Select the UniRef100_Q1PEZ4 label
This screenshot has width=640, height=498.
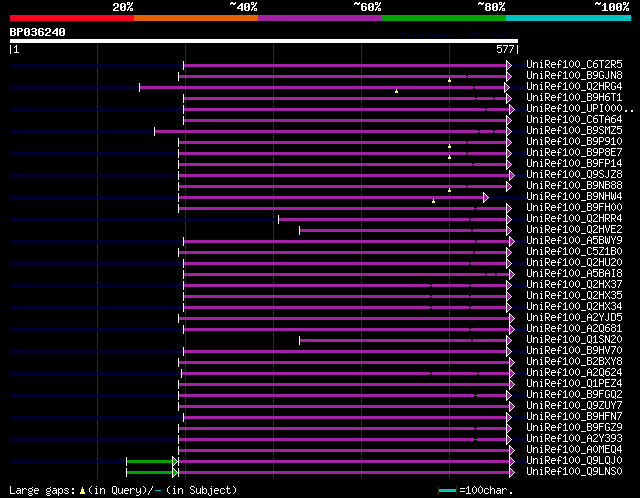click(x=574, y=384)
